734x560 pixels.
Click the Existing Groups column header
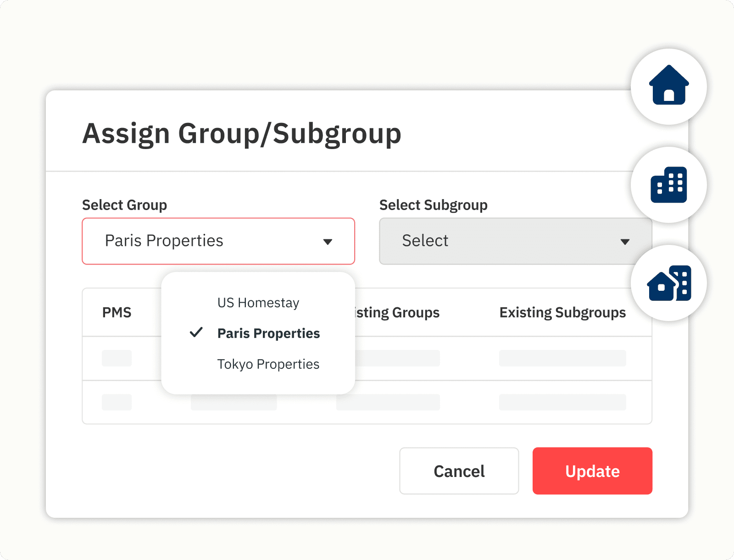click(396, 313)
